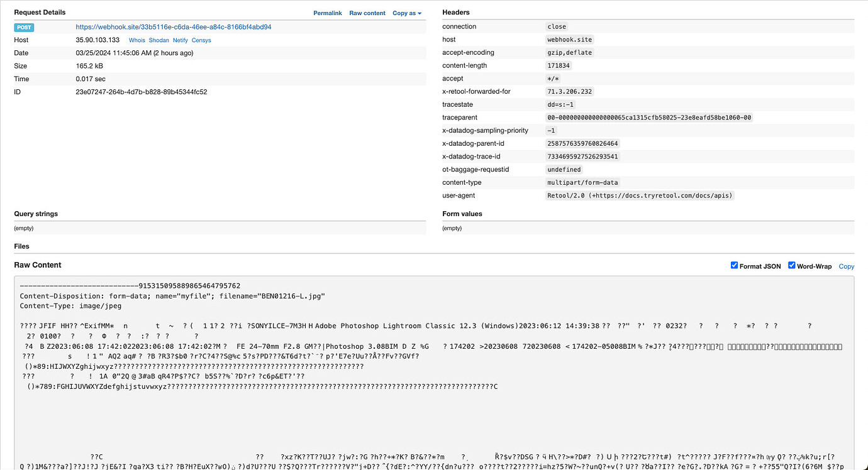Click the content-length value 171834

(x=559, y=66)
